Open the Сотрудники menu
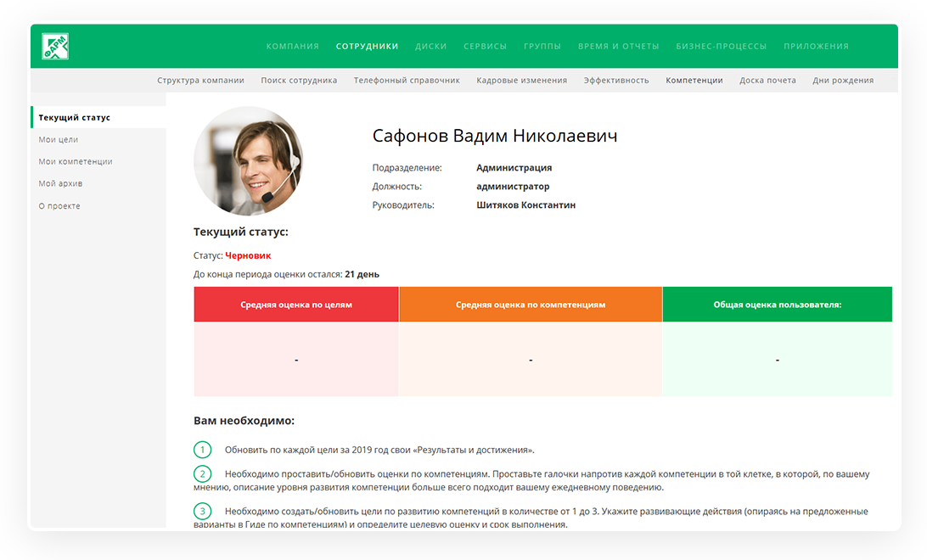 coord(367,46)
